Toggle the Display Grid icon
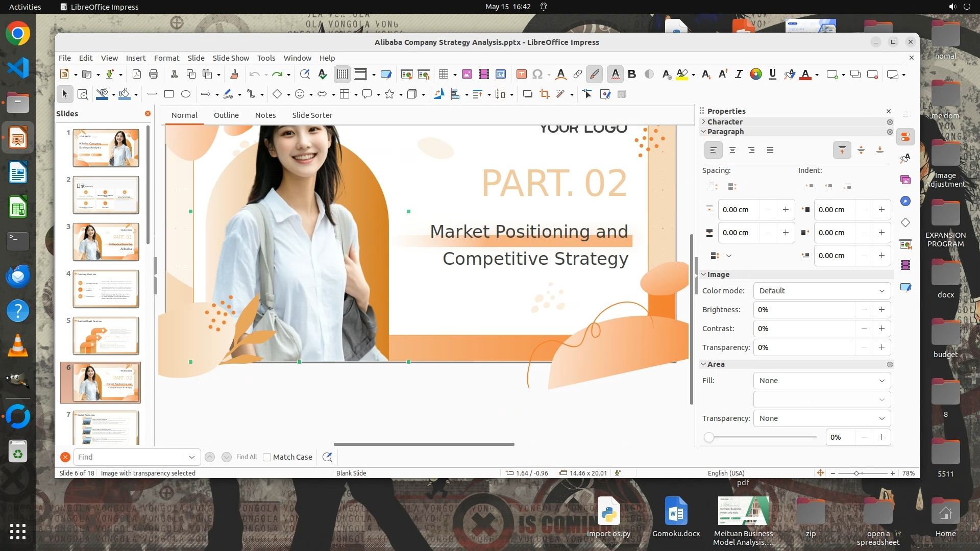Screen dimensions: 980x551 (342, 74)
